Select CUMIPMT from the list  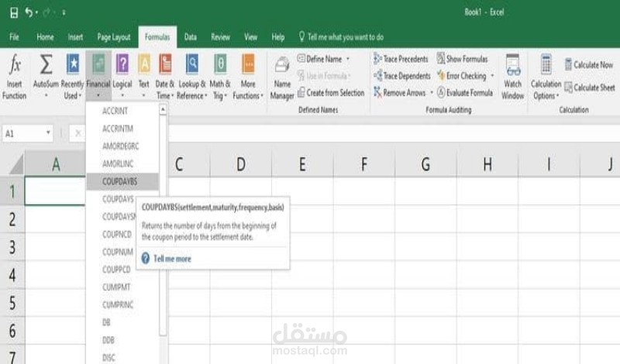(x=122, y=287)
